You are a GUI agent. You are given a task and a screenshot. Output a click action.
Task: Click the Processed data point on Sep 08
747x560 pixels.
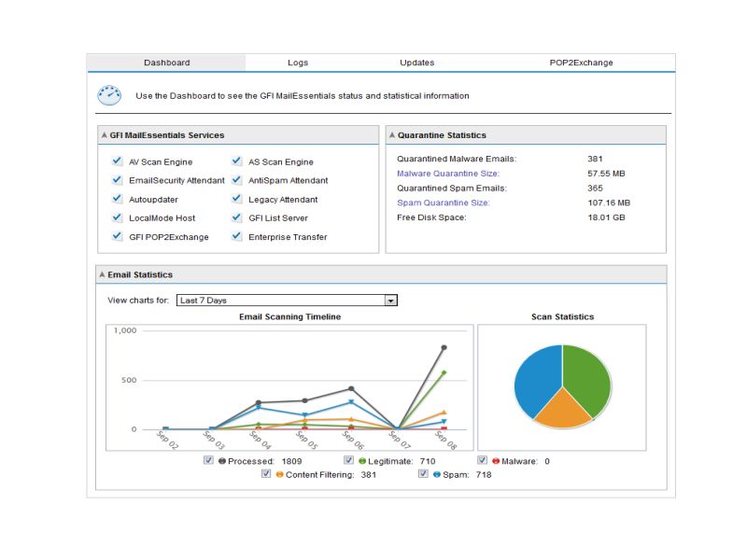[444, 347]
